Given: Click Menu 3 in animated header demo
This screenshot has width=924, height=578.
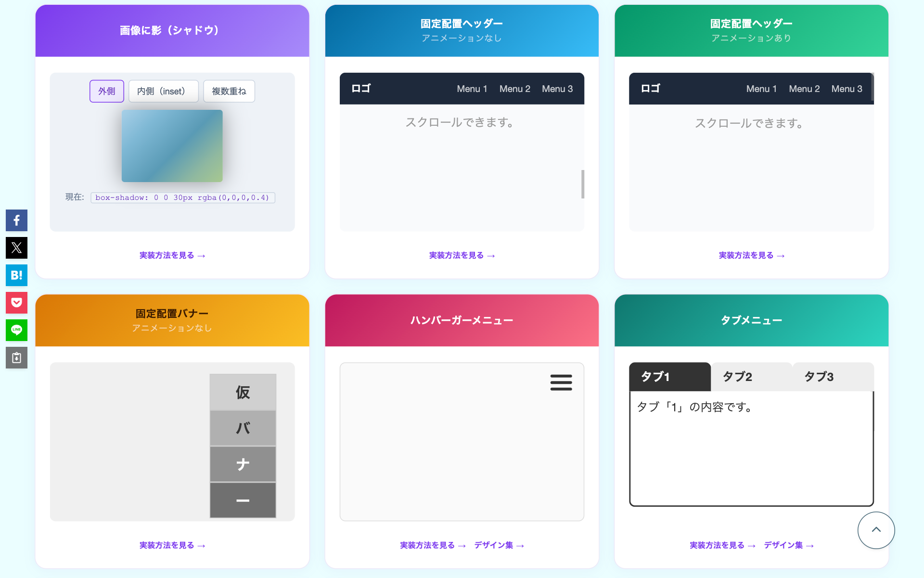Looking at the screenshot, I should click(847, 89).
